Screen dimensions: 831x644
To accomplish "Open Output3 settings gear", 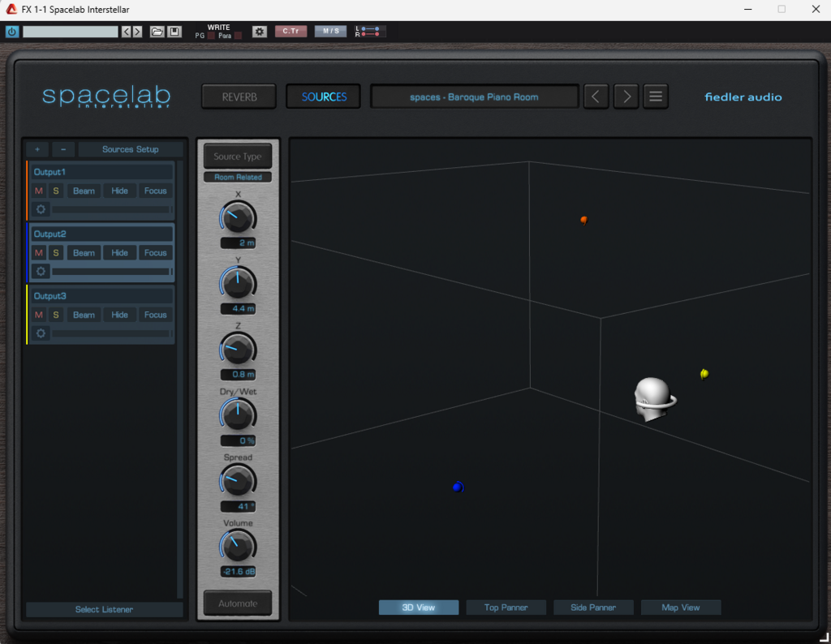I will (x=41, y=333).
